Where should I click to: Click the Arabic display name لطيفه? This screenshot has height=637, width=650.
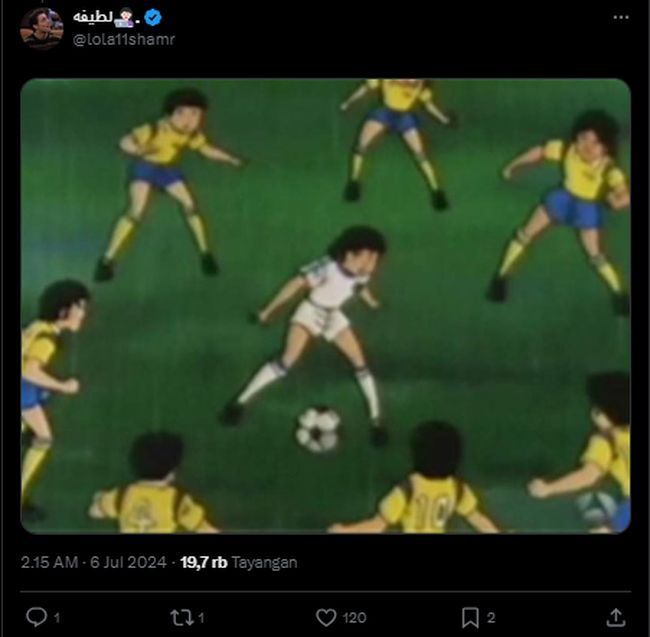93,17
